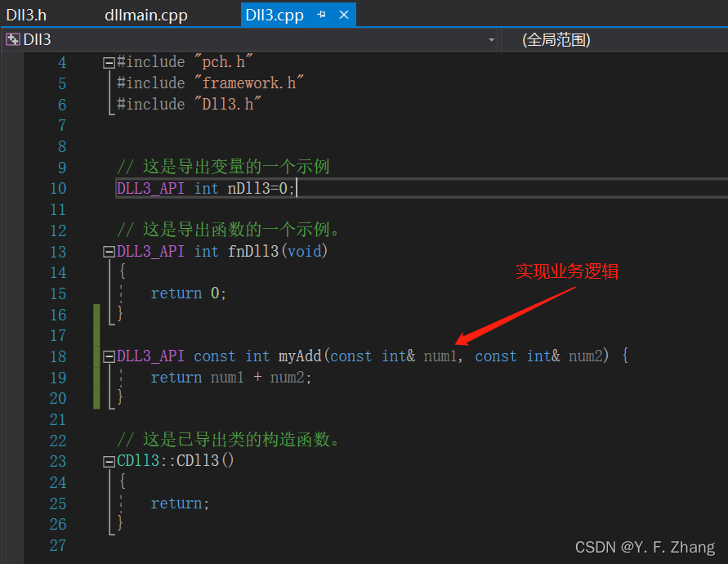Click the comment 这是导出函数的一个示例
The width and height of the screenshot is (728, 564).
tap(229, 229)
